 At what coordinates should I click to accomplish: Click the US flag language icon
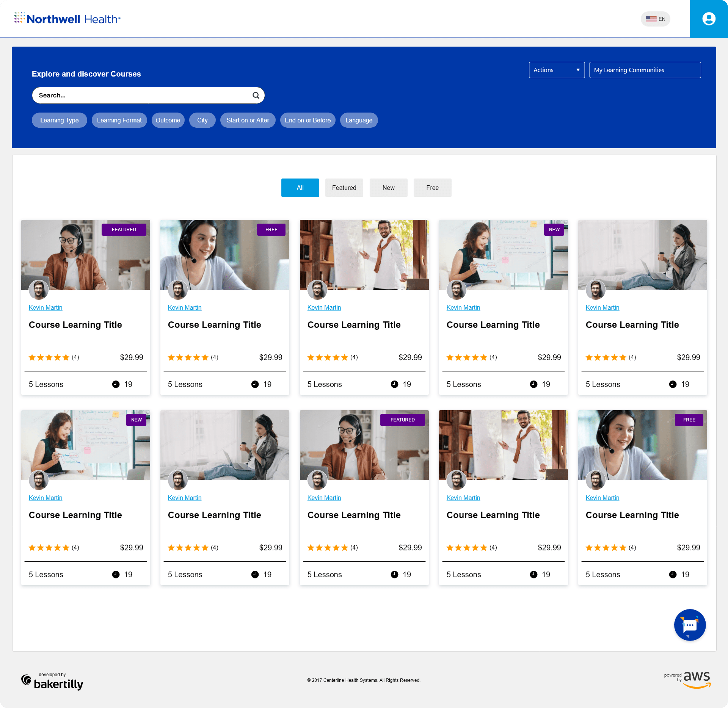point(651,19)
